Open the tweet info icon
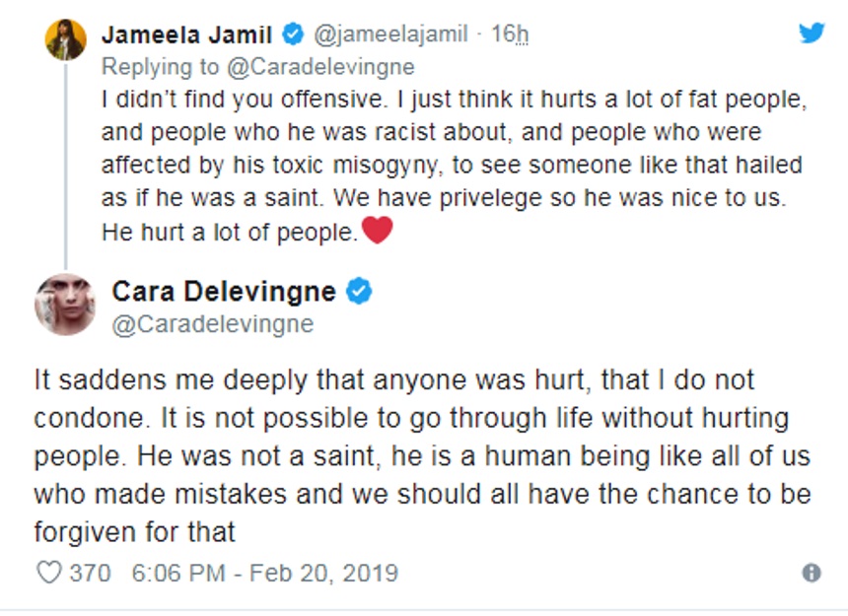This screenshot has width=848, height=616. coord(812,573)
